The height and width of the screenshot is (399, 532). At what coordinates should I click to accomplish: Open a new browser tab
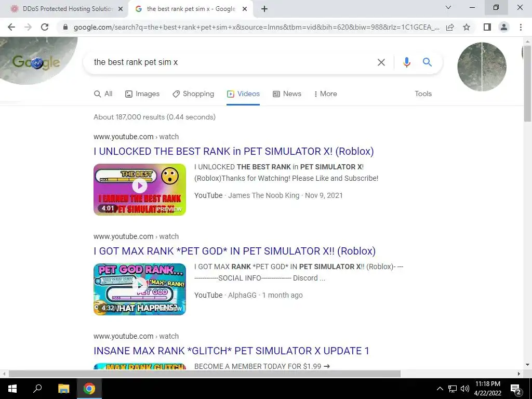[x=264, y=9]
